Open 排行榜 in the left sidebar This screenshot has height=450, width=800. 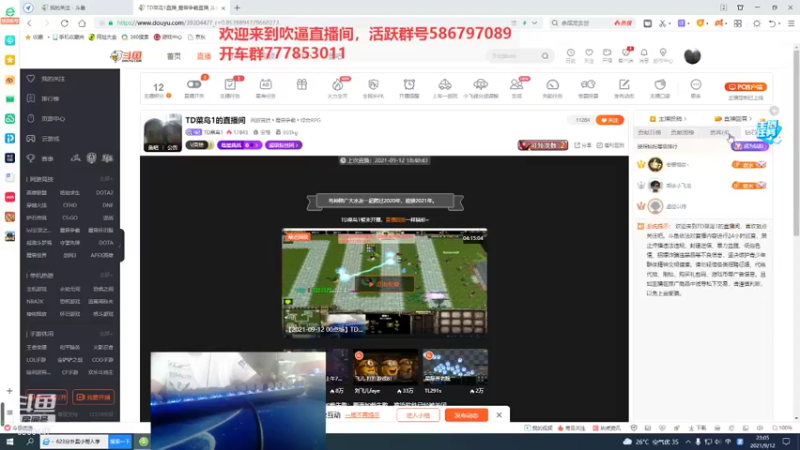coord(50,99)
